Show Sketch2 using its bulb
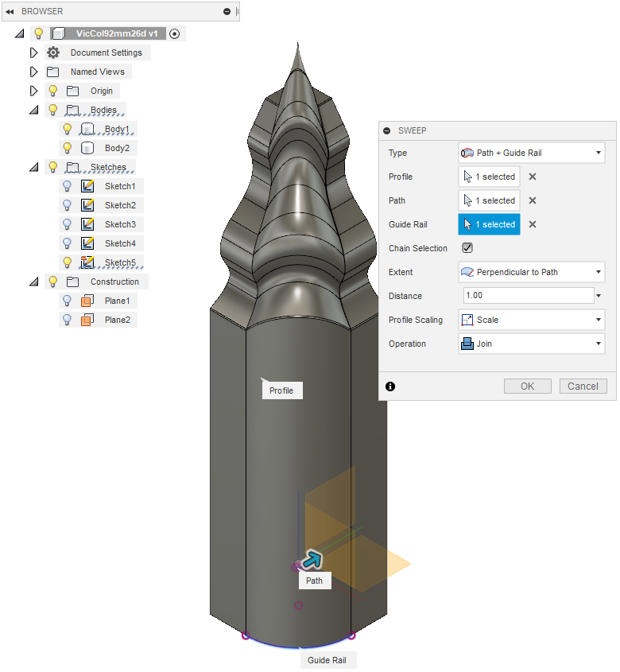Image resolution: width=620 pixels, height=672 pixels. pos(68,205)
